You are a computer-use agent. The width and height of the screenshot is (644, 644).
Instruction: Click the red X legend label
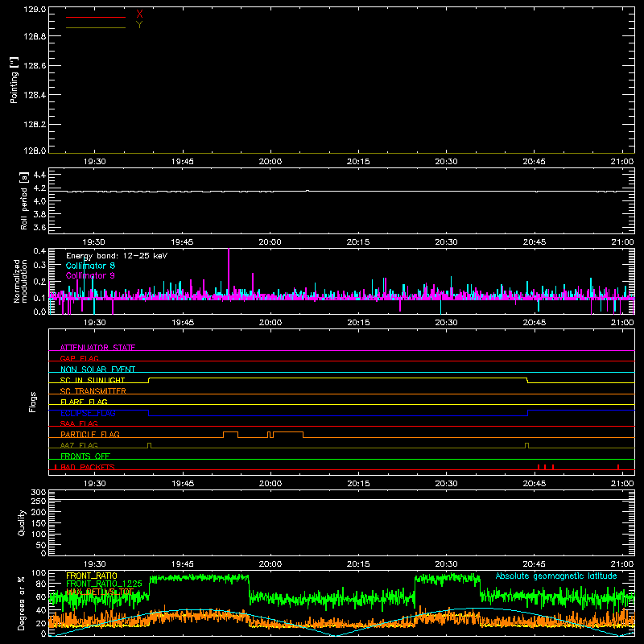[x=139, y=14]
